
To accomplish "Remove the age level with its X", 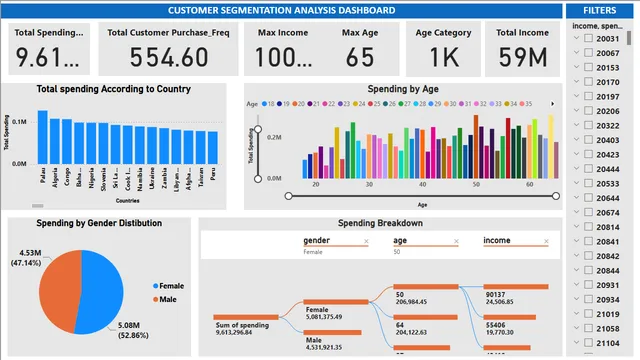I will [x=456, y=242].
